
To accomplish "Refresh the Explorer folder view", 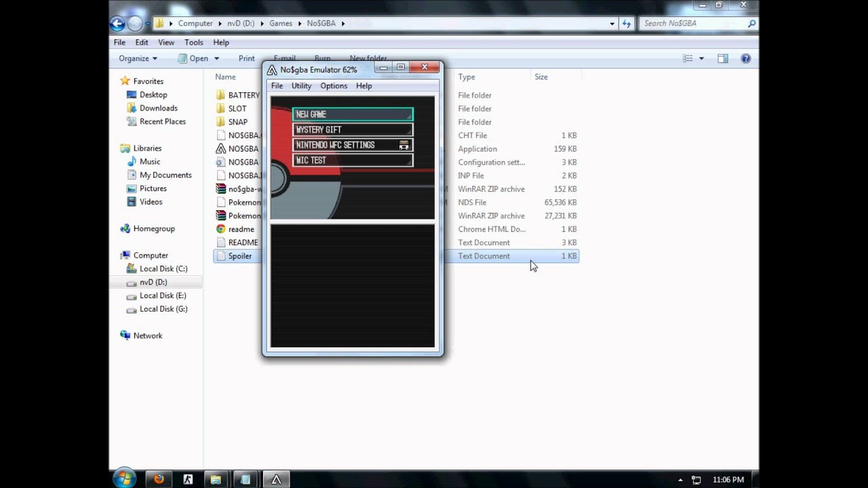I will (627, 23).
